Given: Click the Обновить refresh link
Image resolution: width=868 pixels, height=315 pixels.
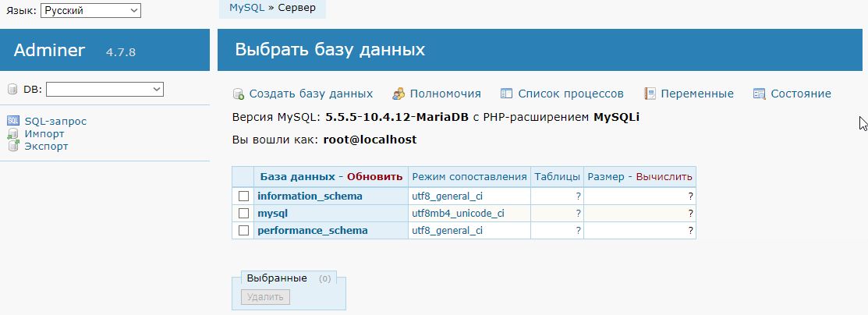Looking at the screenshot, I should coord(374,177).
